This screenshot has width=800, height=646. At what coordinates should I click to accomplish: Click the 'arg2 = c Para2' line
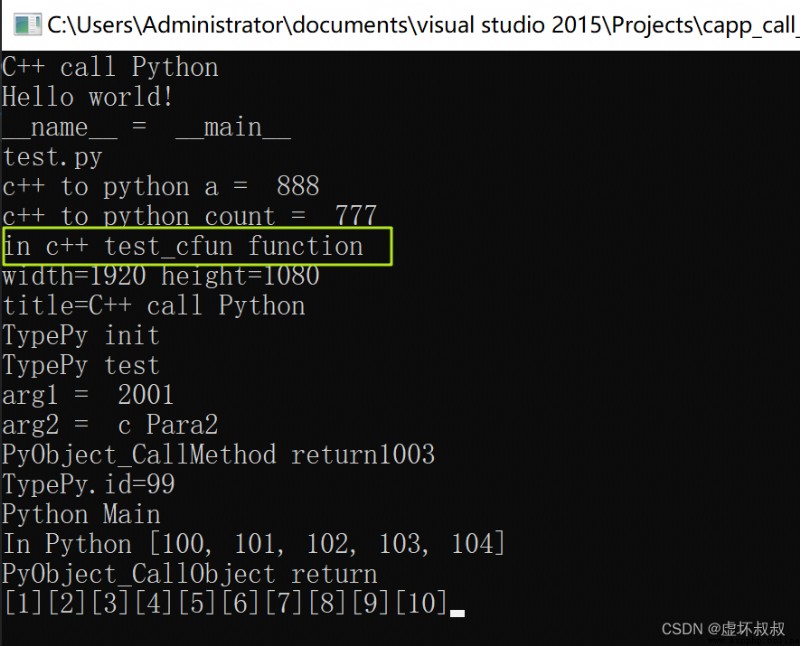click(110, 425)
